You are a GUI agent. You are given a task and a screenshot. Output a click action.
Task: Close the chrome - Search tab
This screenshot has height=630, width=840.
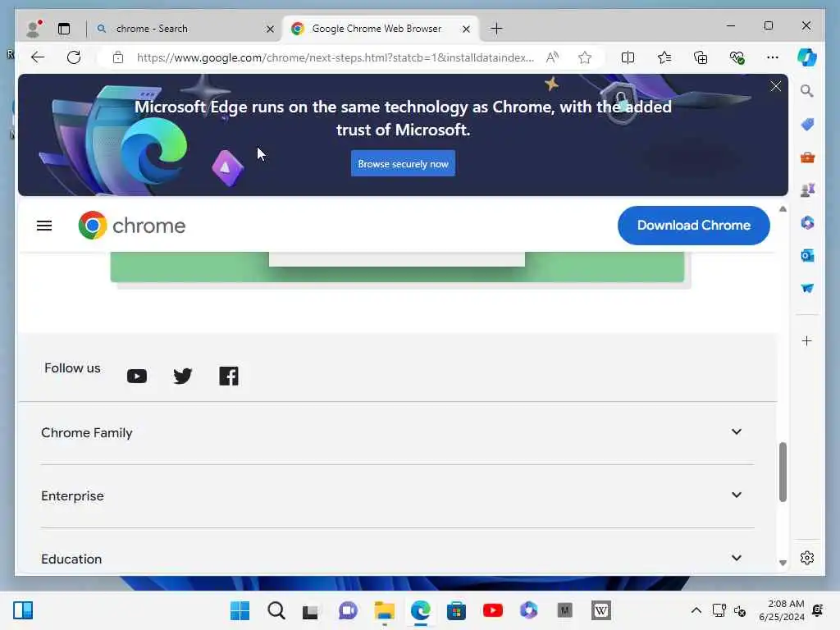pos(270,29)
